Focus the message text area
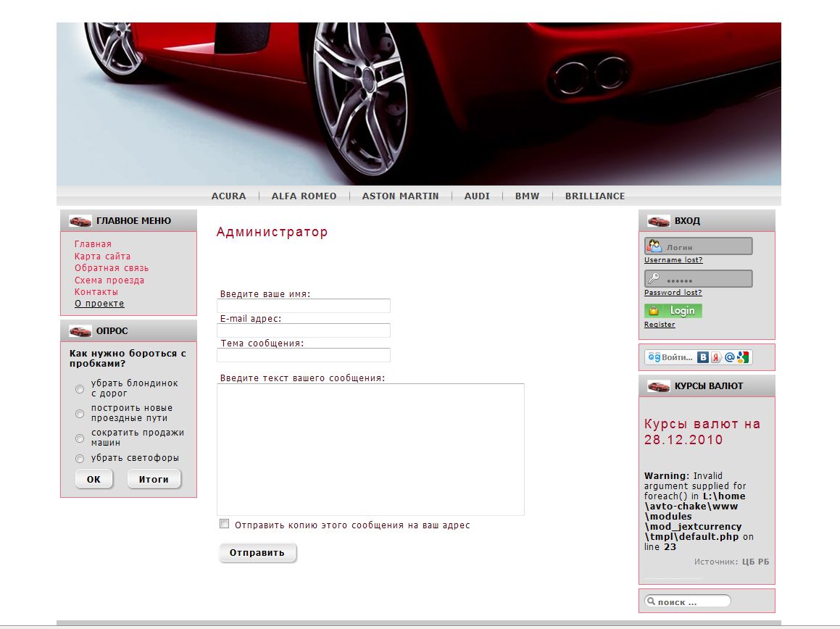This screenshot has width=840, height=629. 370,449
